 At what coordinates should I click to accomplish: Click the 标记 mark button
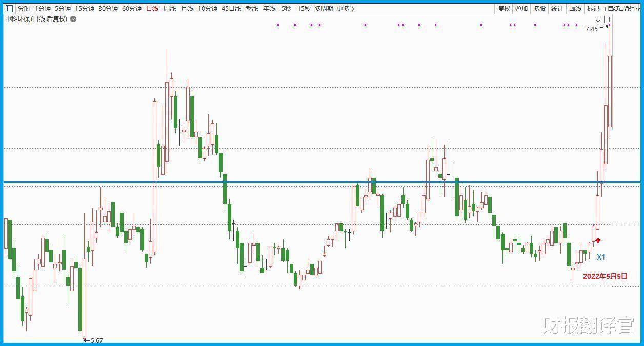point(593,9)
